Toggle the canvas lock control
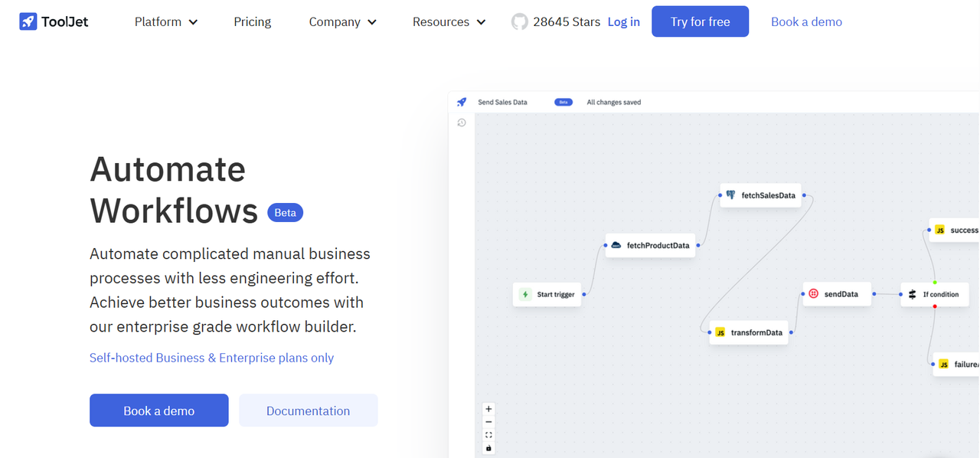 [x=488, y=447]
